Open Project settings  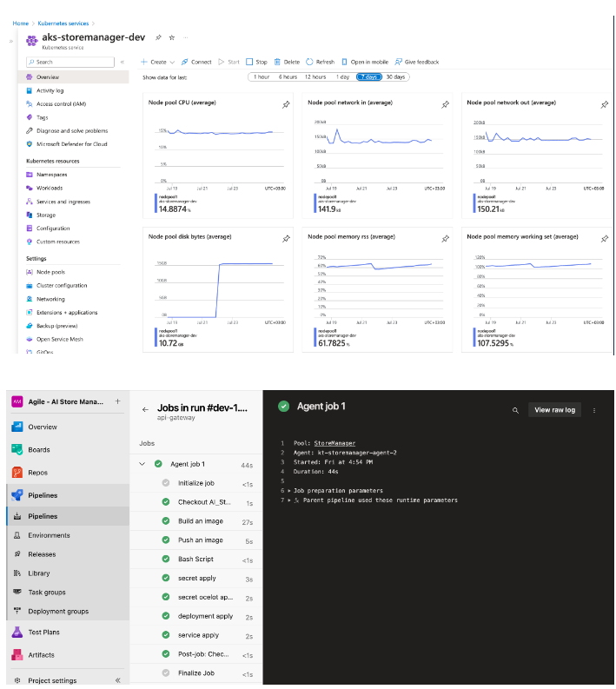[52, 680]
